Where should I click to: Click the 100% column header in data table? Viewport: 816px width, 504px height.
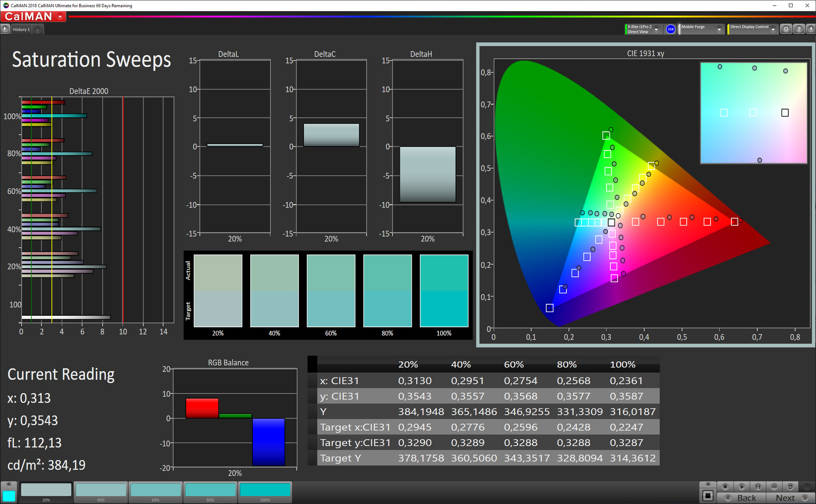point(623,365)
